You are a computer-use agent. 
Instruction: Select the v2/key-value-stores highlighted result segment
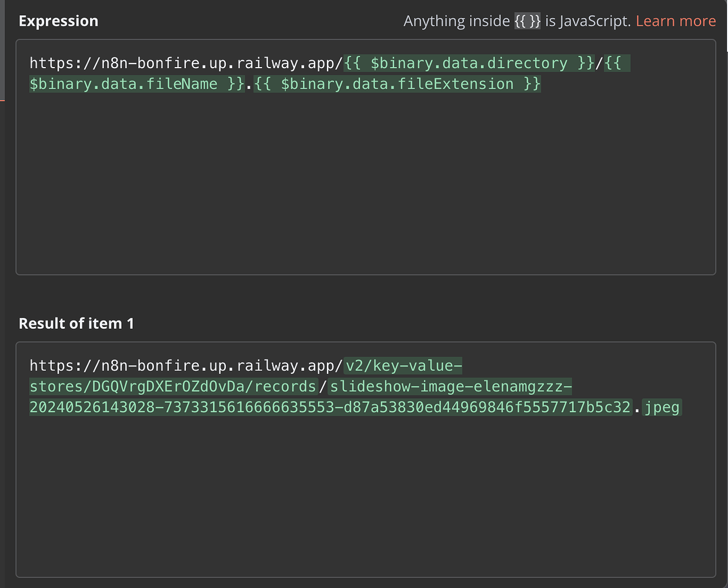[403, 365]
